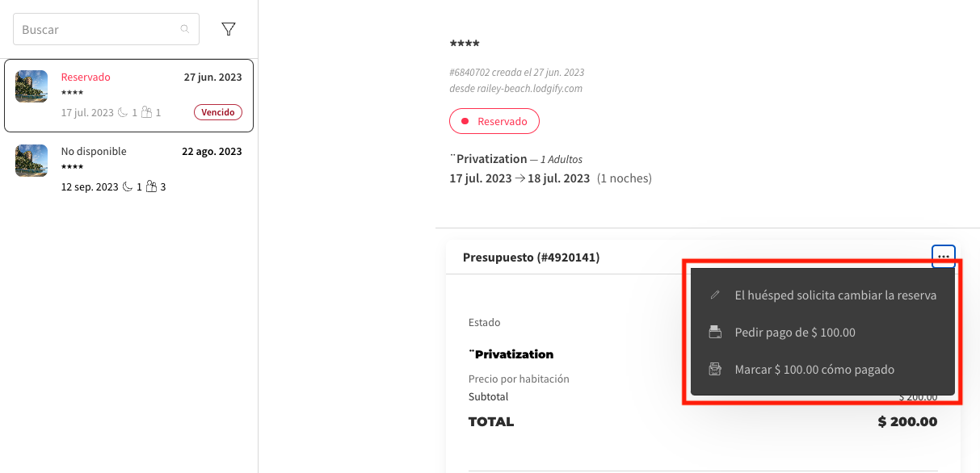Click the filter icon beside the search bar

(229, 28)
